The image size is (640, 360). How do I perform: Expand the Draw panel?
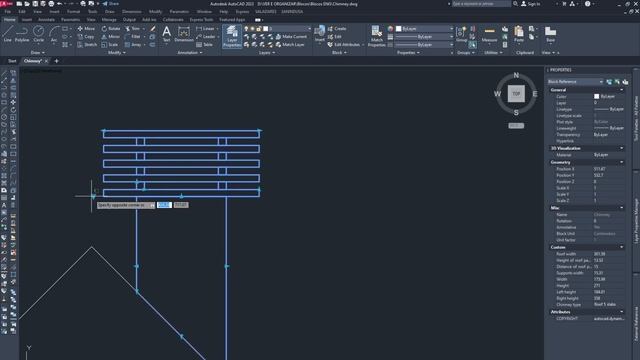(x=38, y=53)
